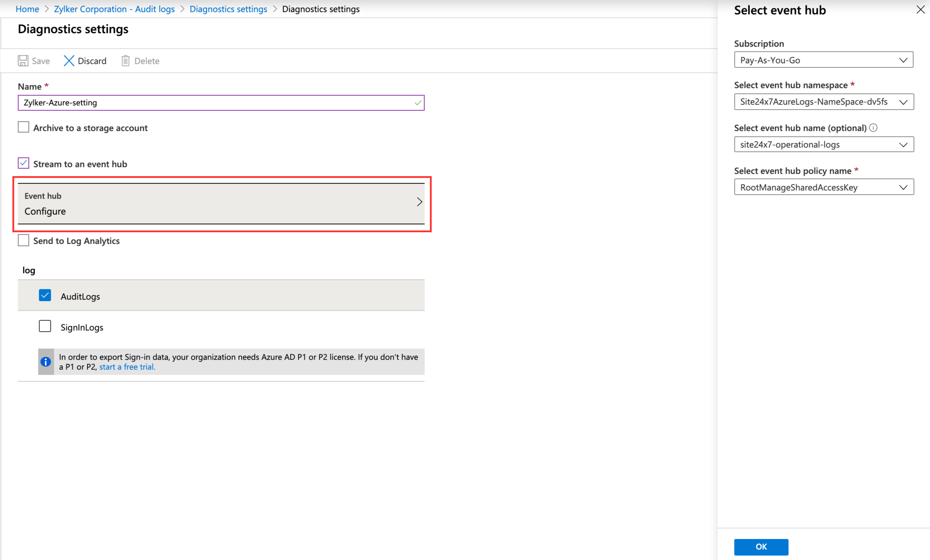This screenshot has width=930, height=560.
Task: Click the blue info icon in the license notice
Action: 46,362
